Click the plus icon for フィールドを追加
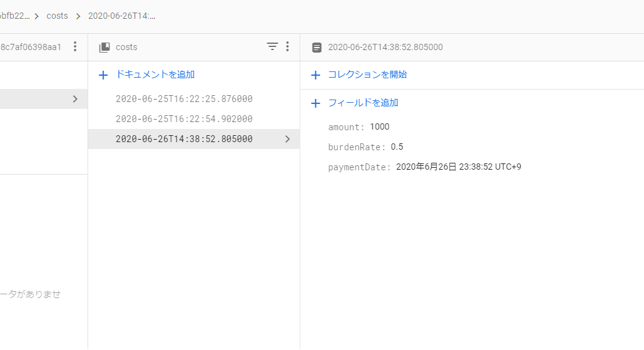 coord(315,103)
